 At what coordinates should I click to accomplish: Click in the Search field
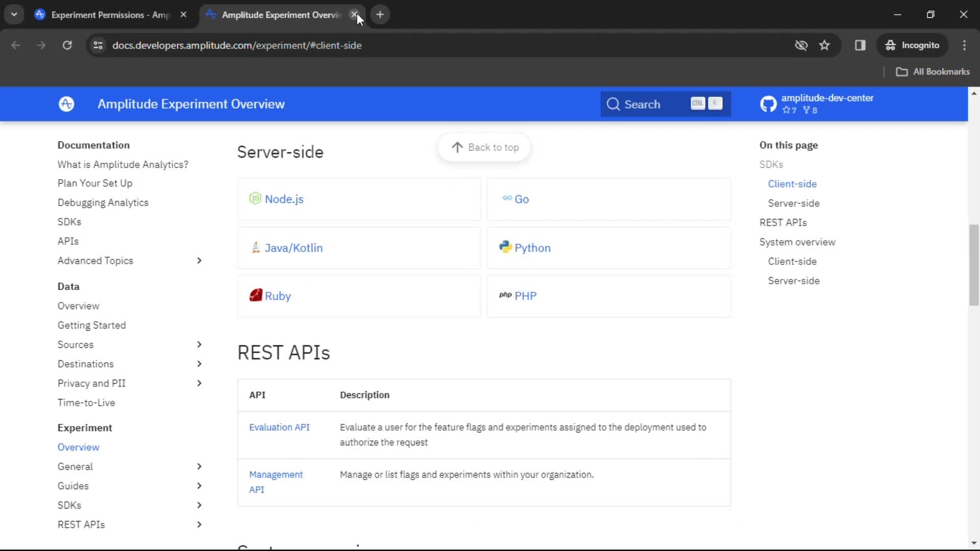click(x=666, y=104)
